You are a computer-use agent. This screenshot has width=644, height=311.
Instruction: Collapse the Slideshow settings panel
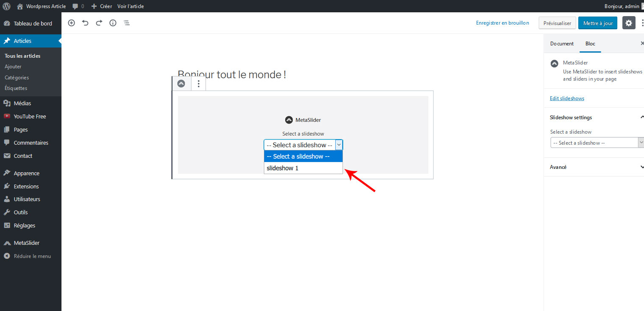594,118
